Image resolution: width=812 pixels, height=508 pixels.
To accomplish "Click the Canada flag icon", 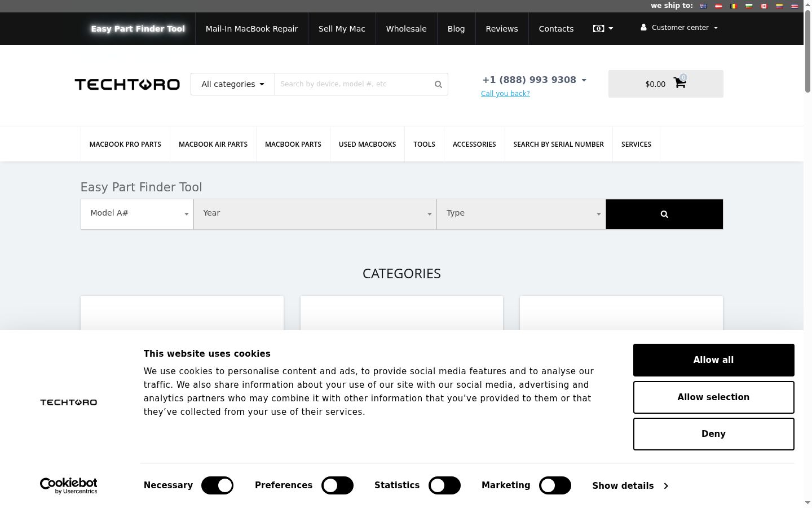I will click(764, 6).
